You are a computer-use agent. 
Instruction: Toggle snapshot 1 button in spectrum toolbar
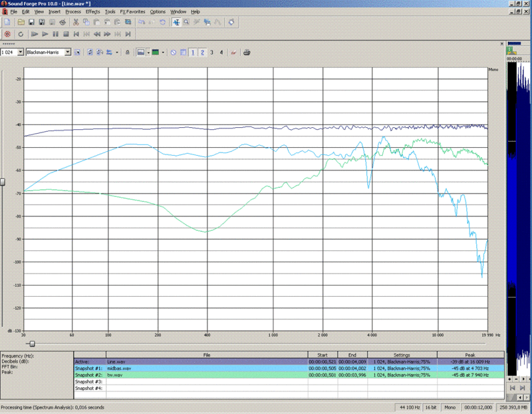(194, 52)
